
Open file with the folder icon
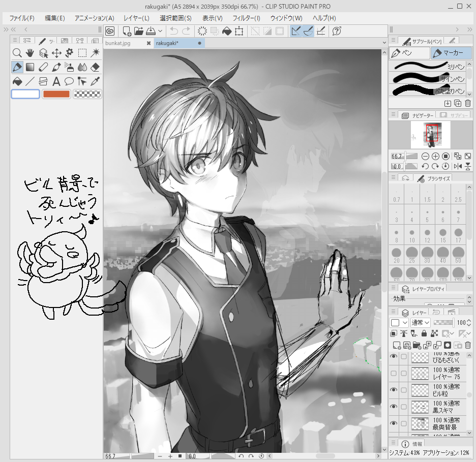click(x=139, y=31)
